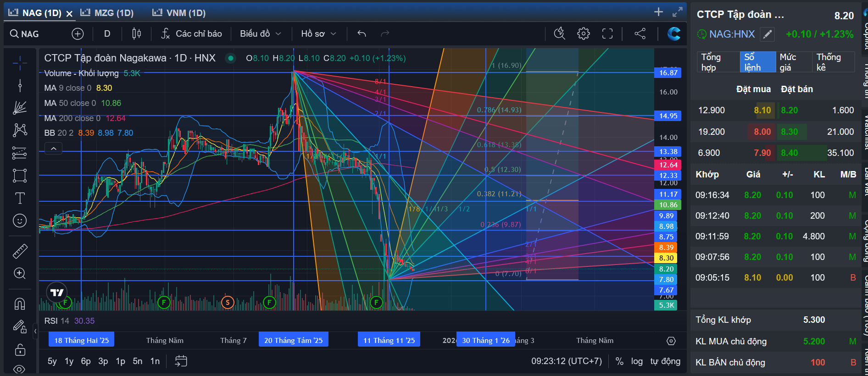This screenshot has width=868, height=376.
Task: Open the 'Tổng hợp' tab
Action: tap(718, 62)
